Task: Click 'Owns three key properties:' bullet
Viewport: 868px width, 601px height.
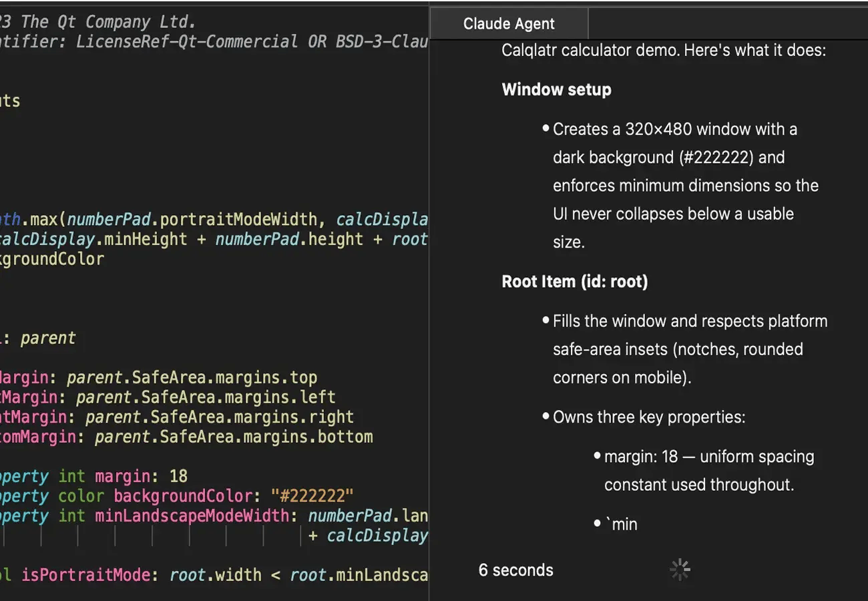Action: pos(649,417)
